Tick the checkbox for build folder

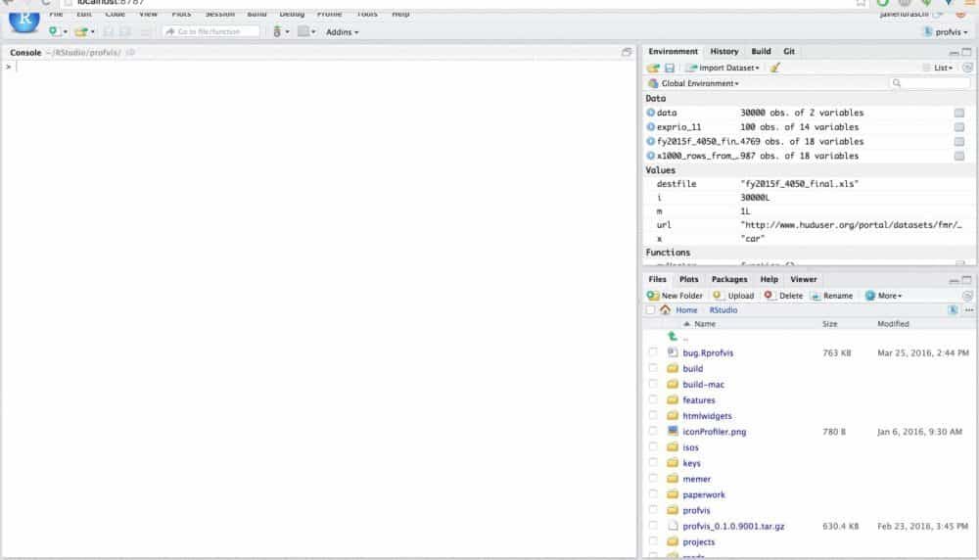coord(653,368)
